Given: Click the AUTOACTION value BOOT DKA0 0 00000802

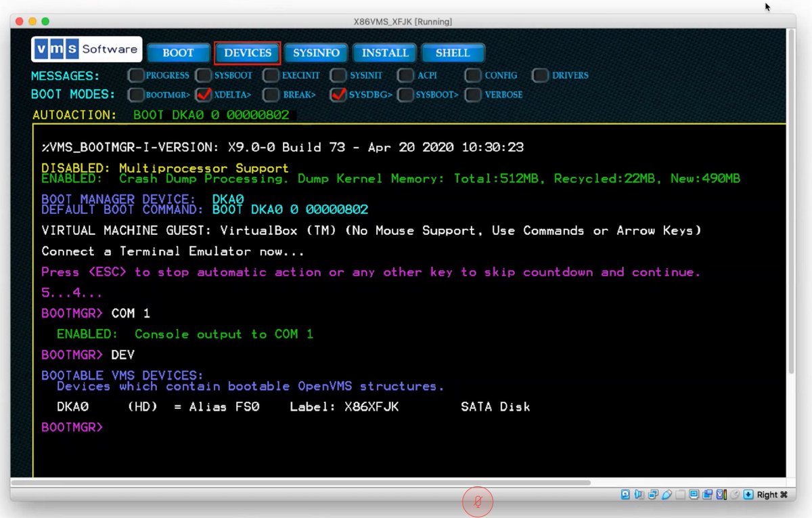Looking at the screenshot, I should tap(211, 115).
